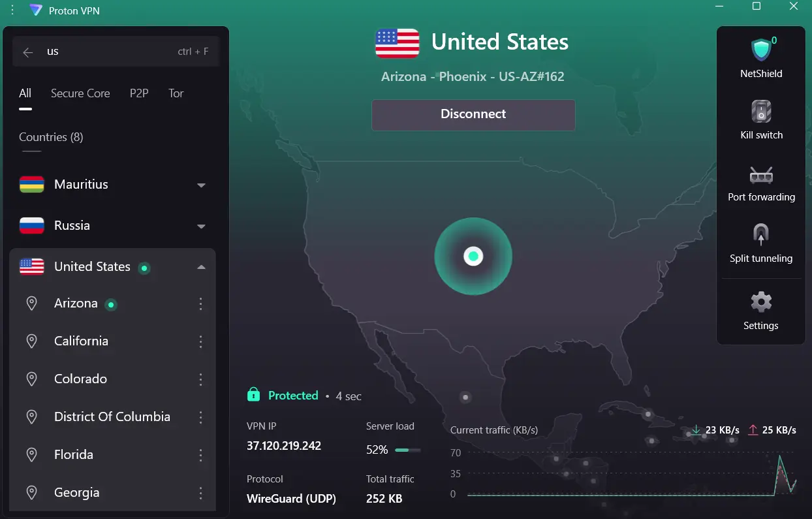This screenshot has height=519, width=812.
Task: Click the large United States flag in header
Action: 398,43
